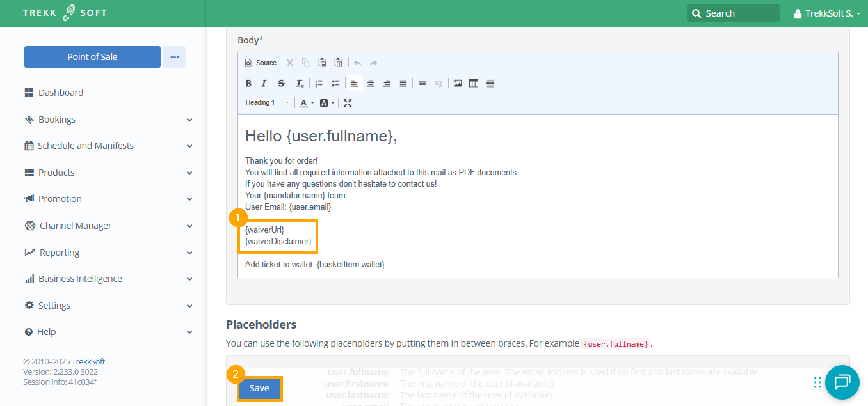This screenshot has width=868, height=406.
Task: Insert a numbered list
Action: (x=319, y=83)
